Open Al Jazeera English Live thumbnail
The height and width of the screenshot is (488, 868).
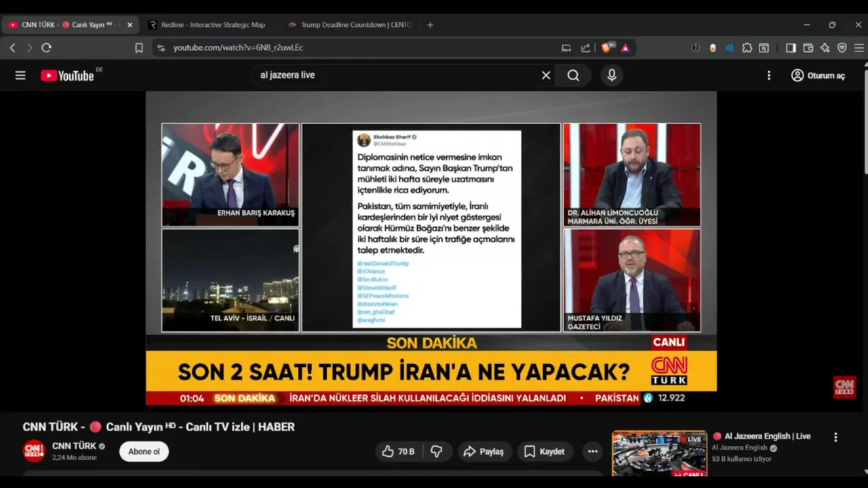(x=659, y=453)
